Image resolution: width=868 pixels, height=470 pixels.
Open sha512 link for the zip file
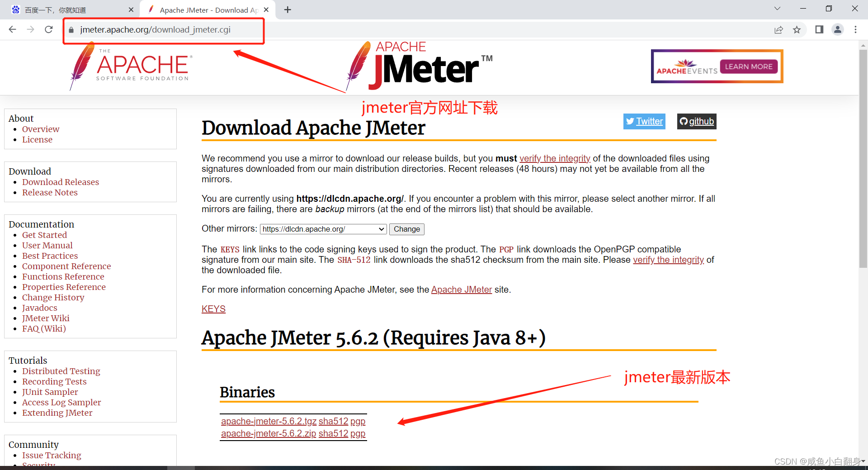tap(333, 433)
